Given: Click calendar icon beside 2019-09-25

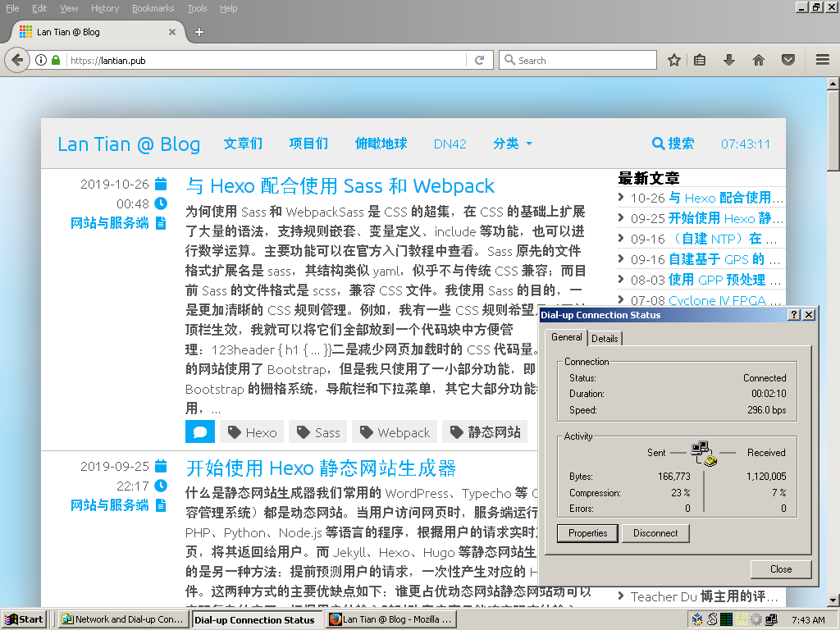Looking at the screenshot, I should (161, 466).
